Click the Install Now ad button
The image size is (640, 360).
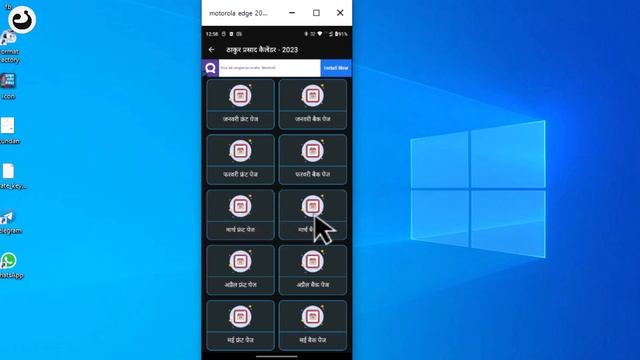[x=336, y=68]
